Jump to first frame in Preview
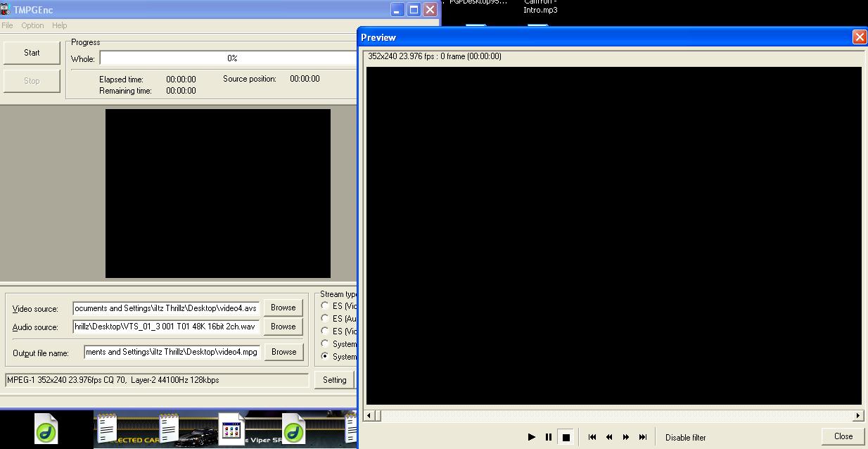The height and width of the screenshot is (449, 868). point(592,437)
